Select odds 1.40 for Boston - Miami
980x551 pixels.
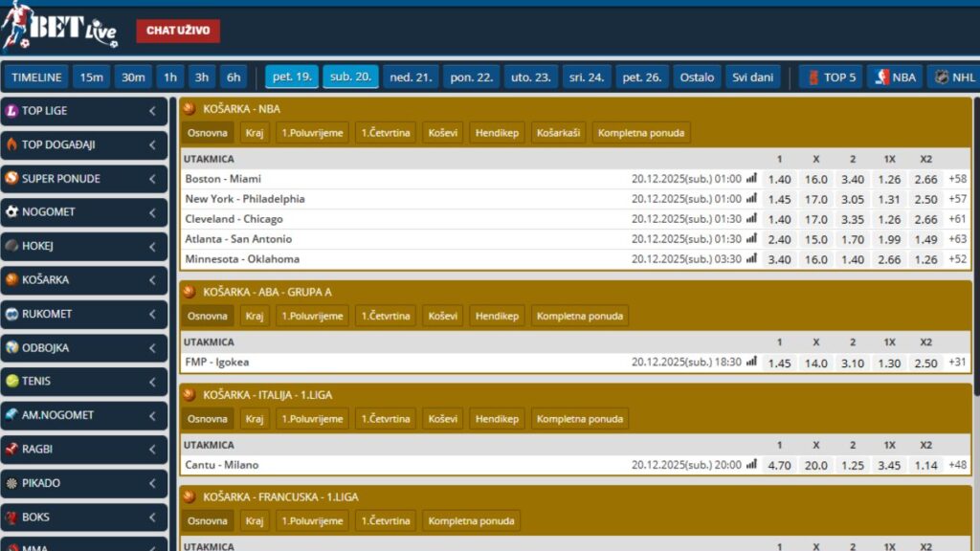pos(778,179)
